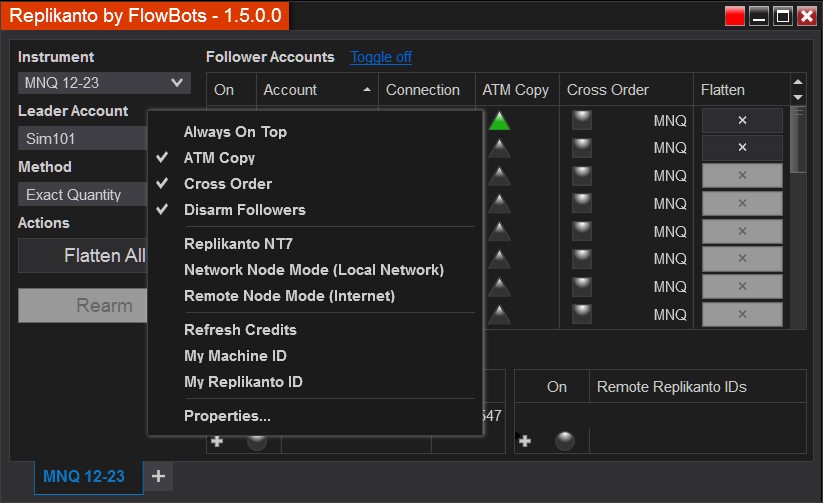The image size is (823, 503).
Task: Open Properties... from the menu
Action: tap(227, 416)
